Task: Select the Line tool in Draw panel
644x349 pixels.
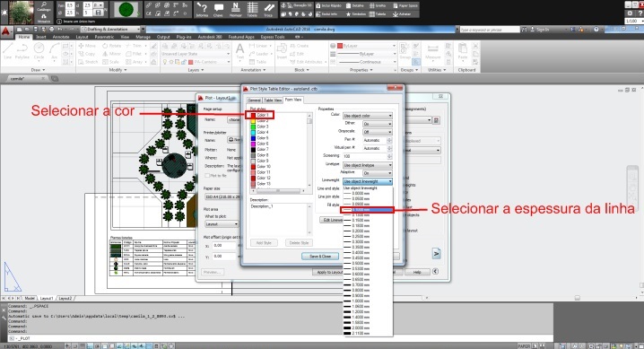Action: click(x=8, y=50)
